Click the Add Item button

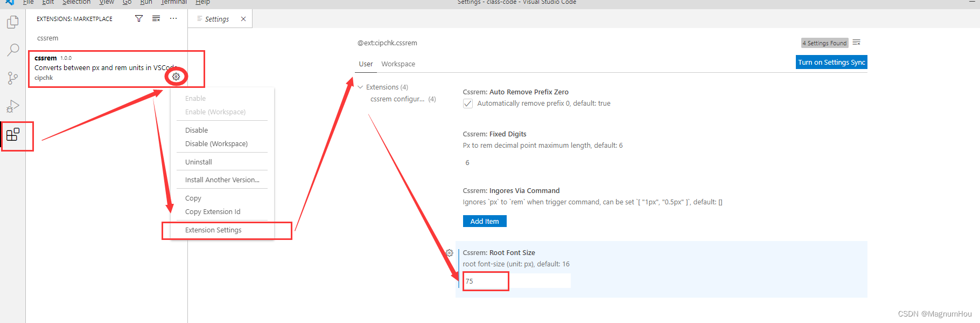click(485, 221)
